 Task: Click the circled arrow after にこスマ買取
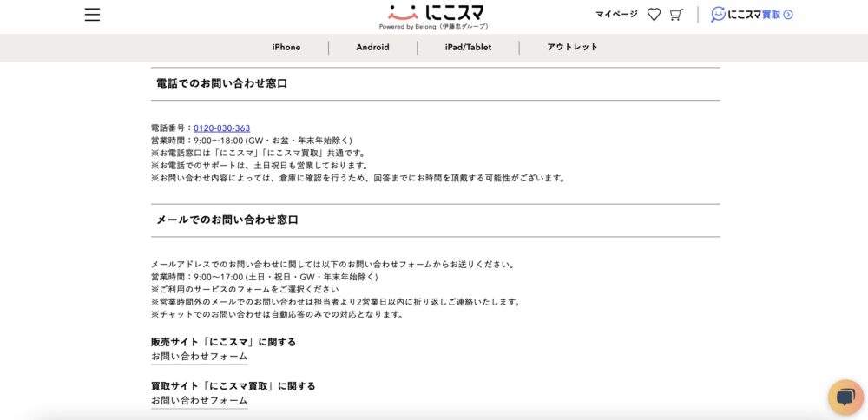788,15
